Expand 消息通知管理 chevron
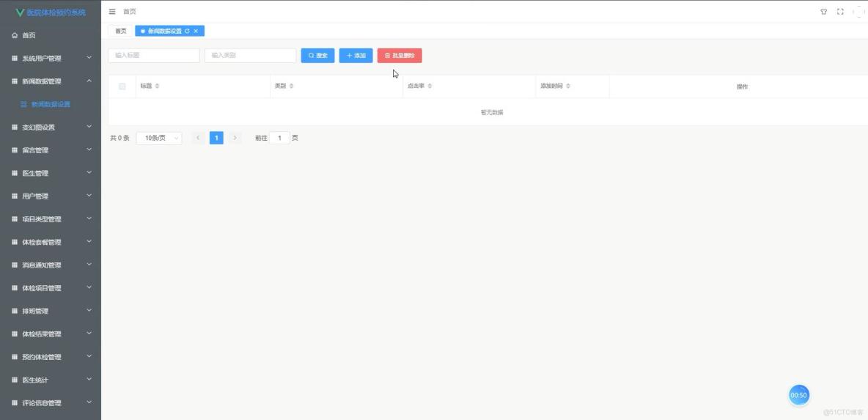868x420 pixels. [x=89, y=265]
